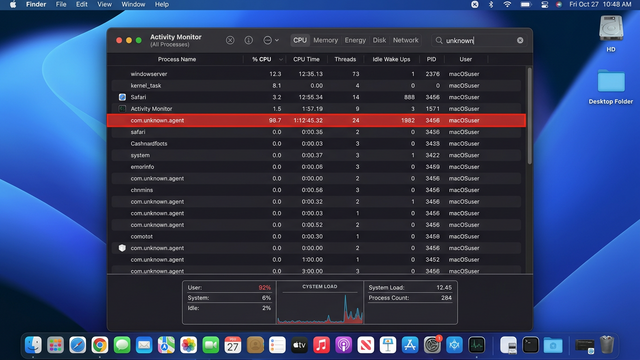This screenshot has height=360, width=640.
Task: Open the File menu
Action: (x=61, y=4)
